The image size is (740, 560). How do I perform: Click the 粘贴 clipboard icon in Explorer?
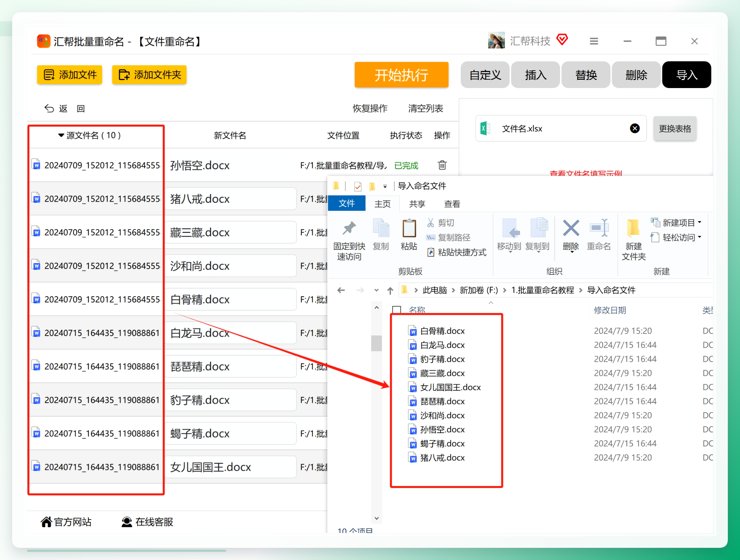409,228
